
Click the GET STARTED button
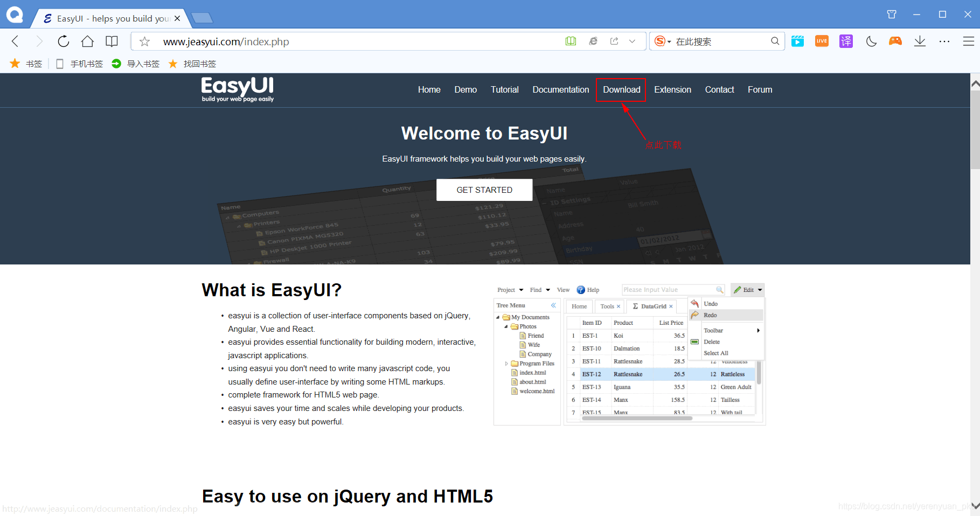coord(484,190)
